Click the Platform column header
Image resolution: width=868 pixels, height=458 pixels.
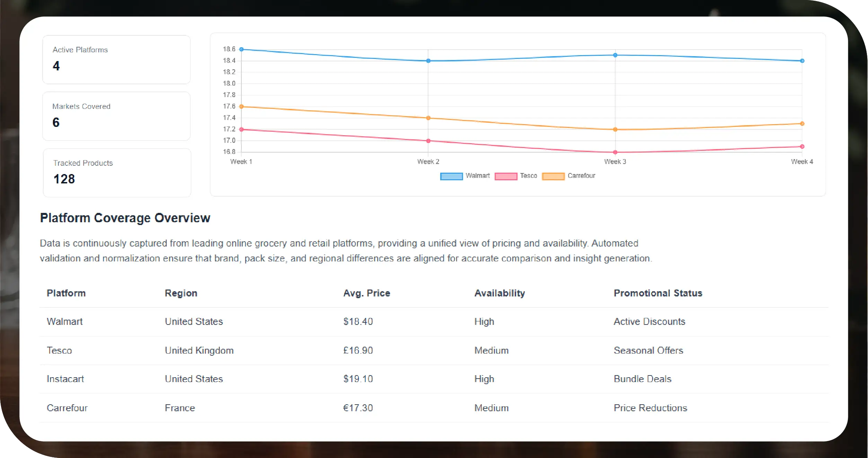point(66,293)
